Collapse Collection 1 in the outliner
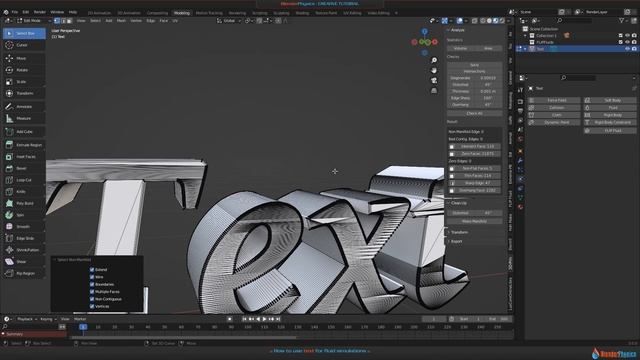640x360 pixels. tap(525, 36)
